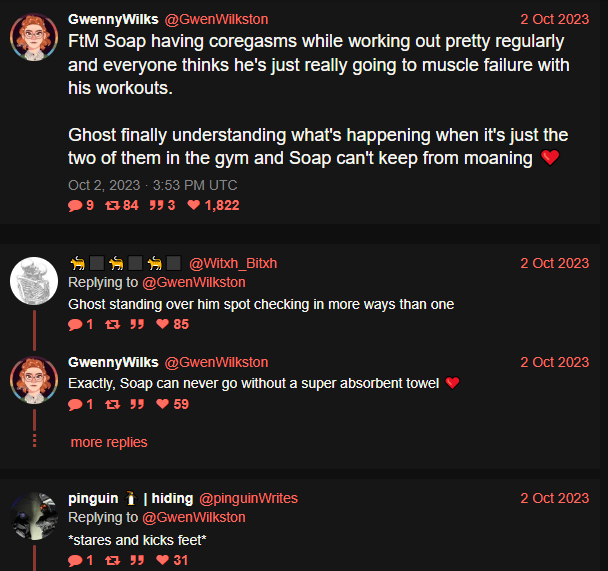
Task: Click the 2 Oct 2023 date on pinguin's reply
Action: point(554,498)
